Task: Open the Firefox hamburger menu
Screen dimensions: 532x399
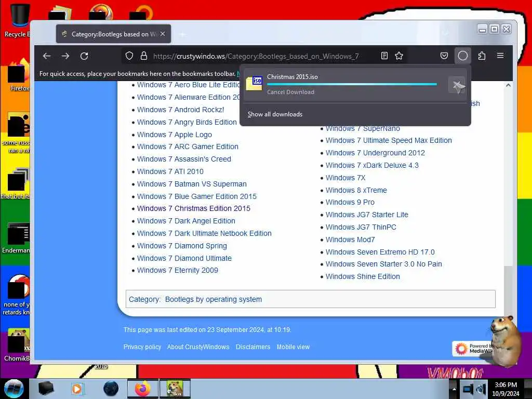Action: (500, 56)
